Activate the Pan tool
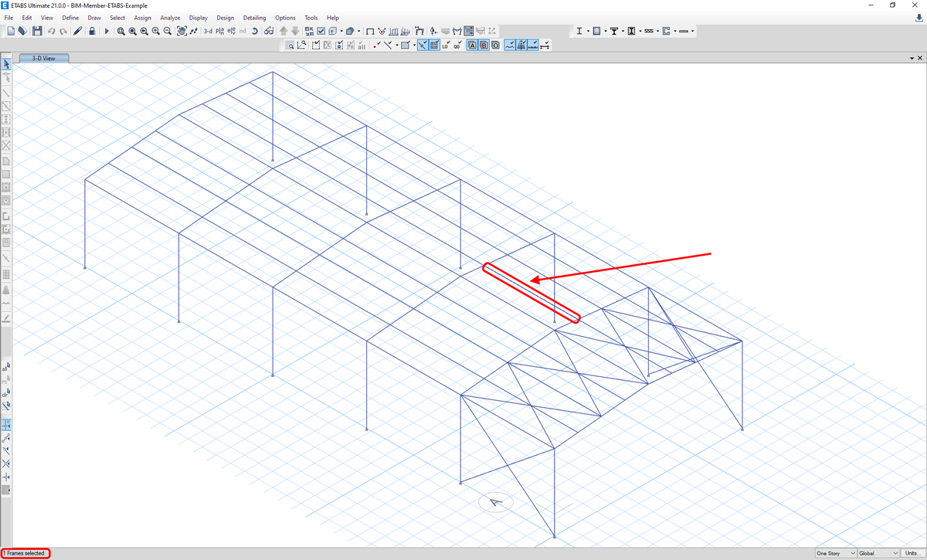 (x=182, y=31)
